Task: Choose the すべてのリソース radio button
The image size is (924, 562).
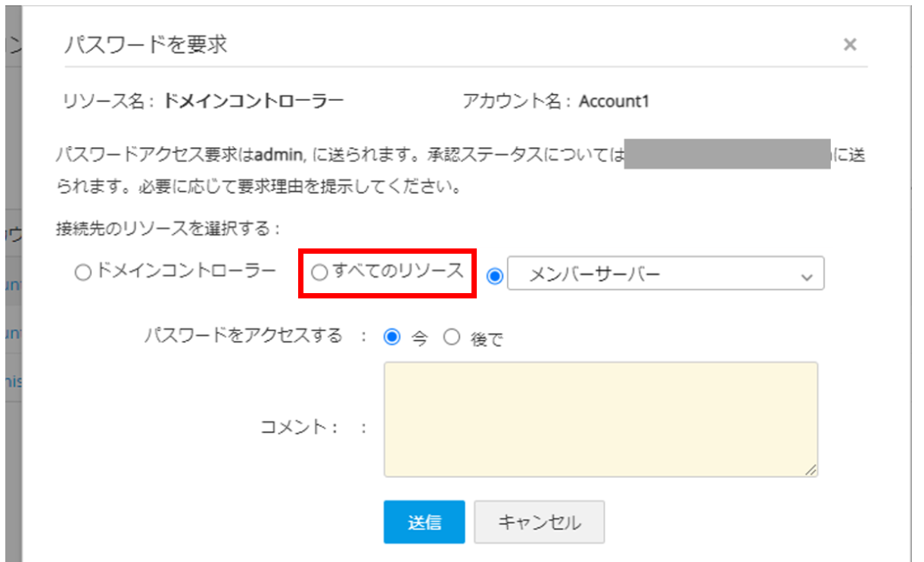Action: pyautogui.click(x=320, y=273)
